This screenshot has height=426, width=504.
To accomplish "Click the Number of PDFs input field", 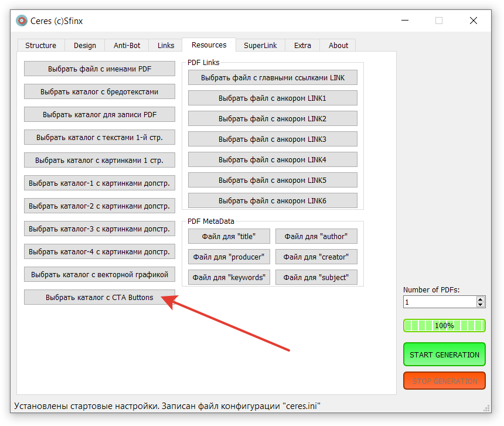I will click(x=440, y=302).
